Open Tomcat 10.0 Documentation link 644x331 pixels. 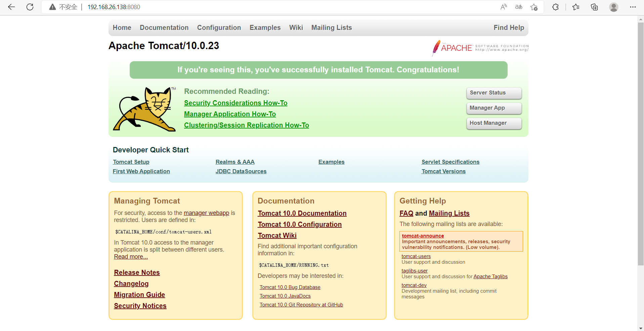(x=302, y=213)
